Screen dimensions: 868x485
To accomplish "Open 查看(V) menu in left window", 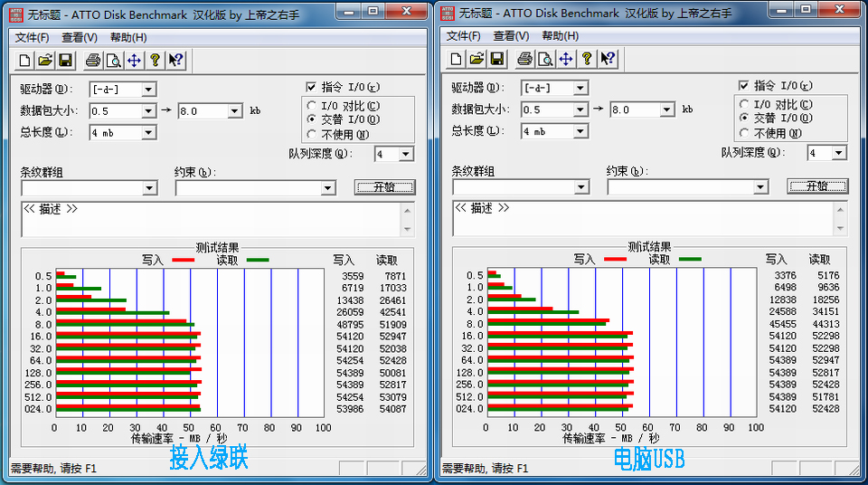I will tap(80, 37).
